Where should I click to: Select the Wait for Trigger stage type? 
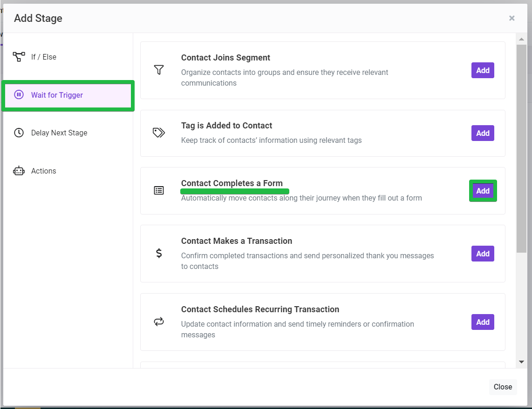pos(68,95)
